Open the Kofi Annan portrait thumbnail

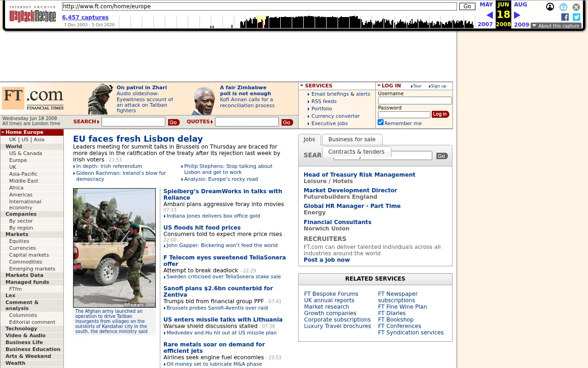[204, 101]
